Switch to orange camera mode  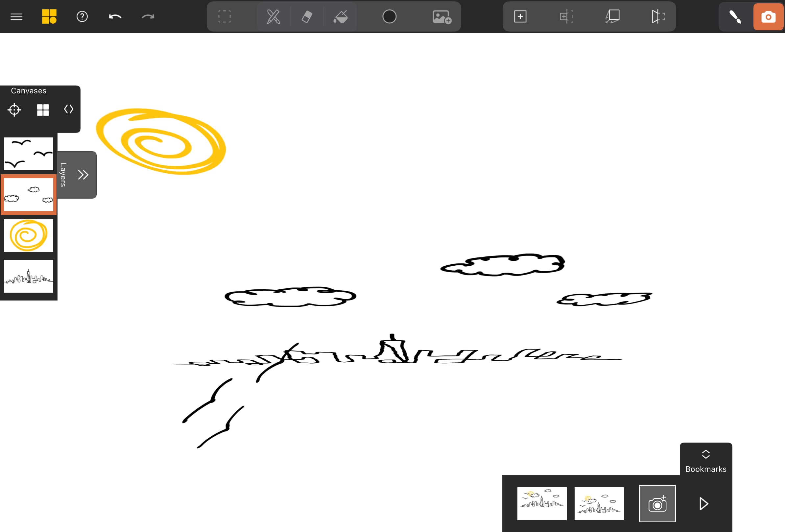point(768,16)
